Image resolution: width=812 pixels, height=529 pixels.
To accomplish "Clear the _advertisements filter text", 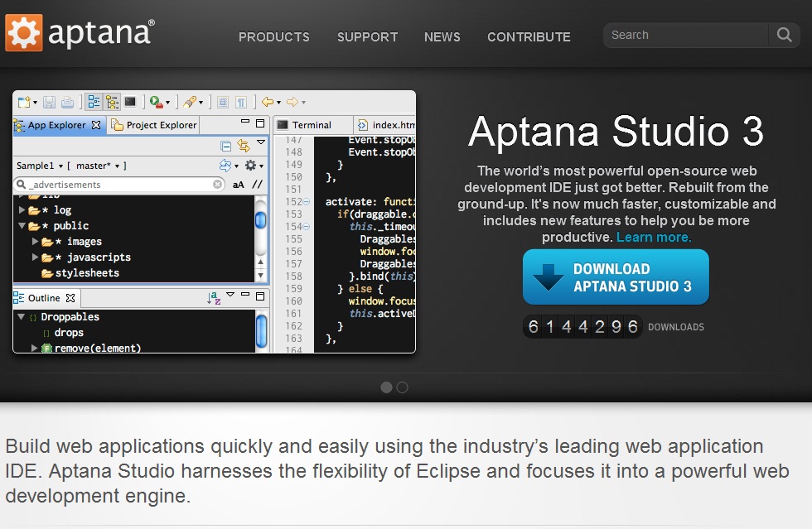I will pos(217,185).
